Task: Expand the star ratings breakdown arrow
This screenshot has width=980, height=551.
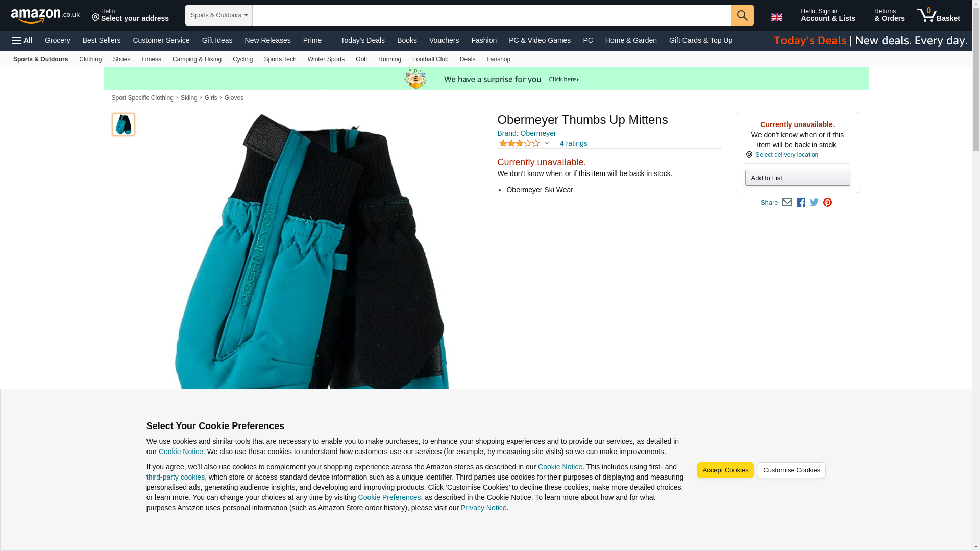Action: [547, 143]
